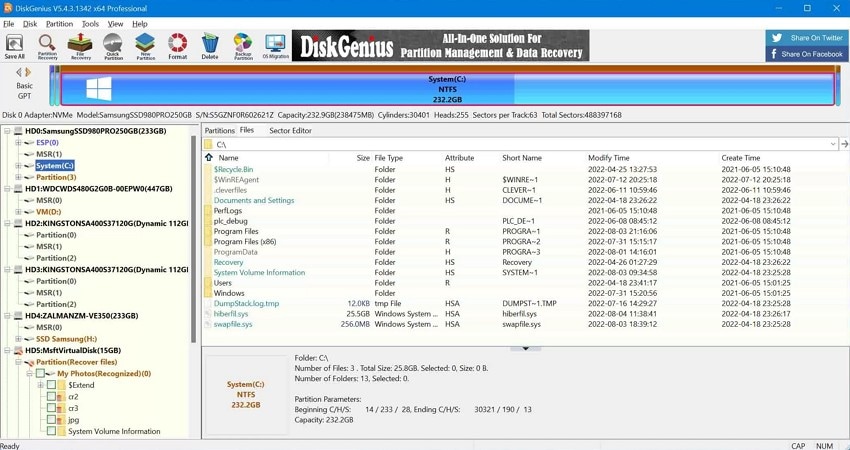850x450 pixels.
Task: Share On Facebook button
Action: [x=808, y=54]
